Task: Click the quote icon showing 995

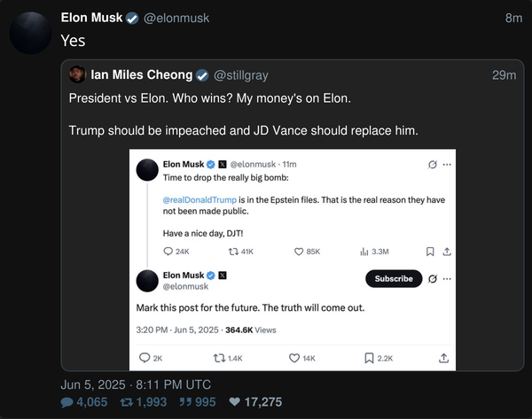Action: (185, 402)
